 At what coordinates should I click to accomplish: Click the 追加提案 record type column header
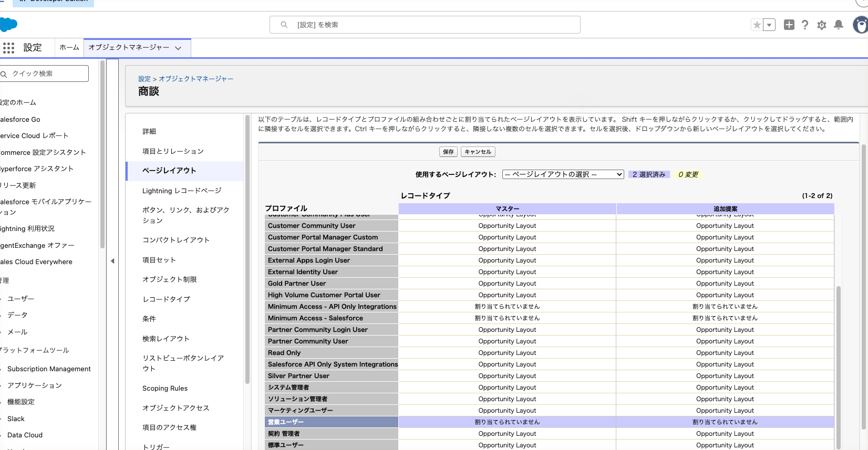click(725, 209)
